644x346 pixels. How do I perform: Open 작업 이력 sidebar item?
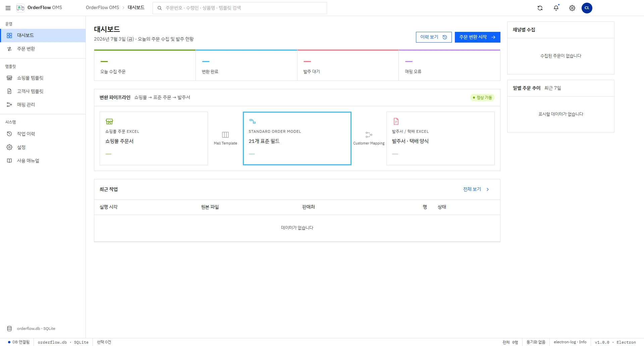(43, 134)
